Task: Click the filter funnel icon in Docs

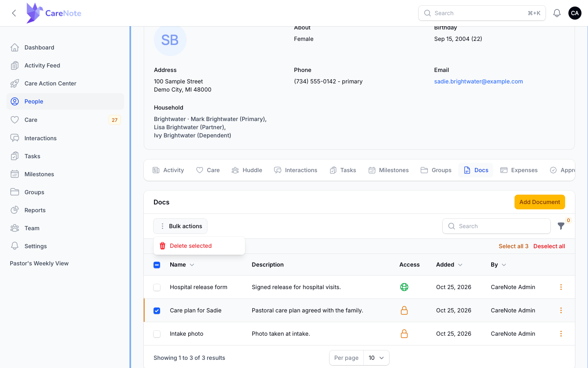Action: [561, 226]
